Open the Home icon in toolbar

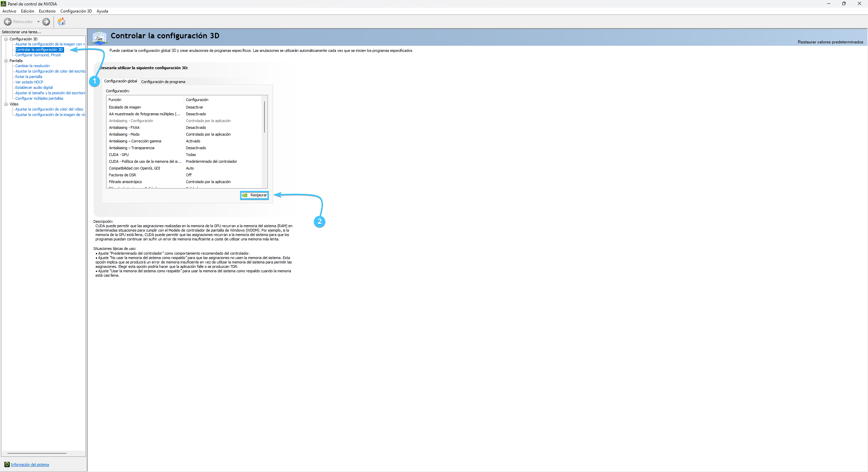[61, 22]
